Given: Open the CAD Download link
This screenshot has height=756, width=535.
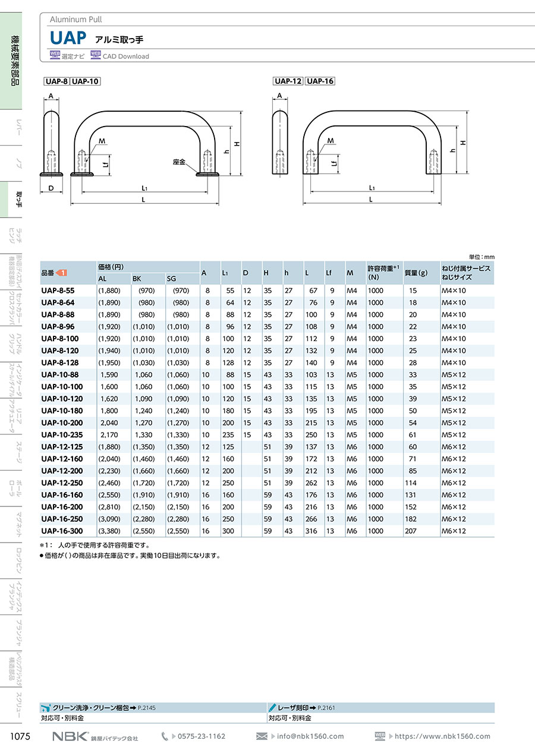Looking at the screenshot, I should click(125, 56).
